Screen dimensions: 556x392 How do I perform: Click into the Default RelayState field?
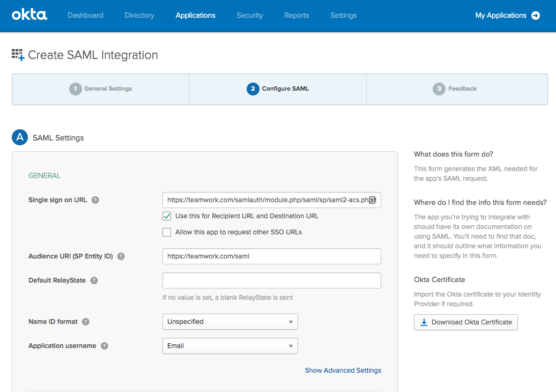pyautogui.click(x=272, y=280)
